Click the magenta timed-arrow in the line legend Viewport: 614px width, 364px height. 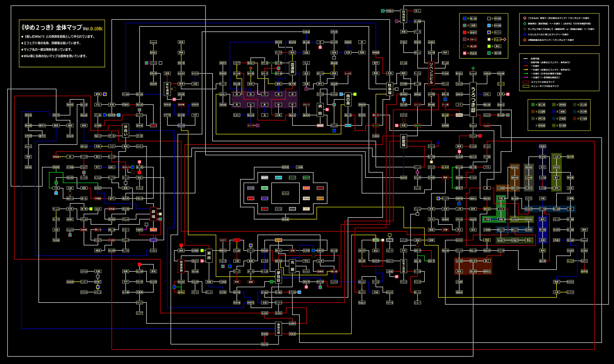coord(526,78)
